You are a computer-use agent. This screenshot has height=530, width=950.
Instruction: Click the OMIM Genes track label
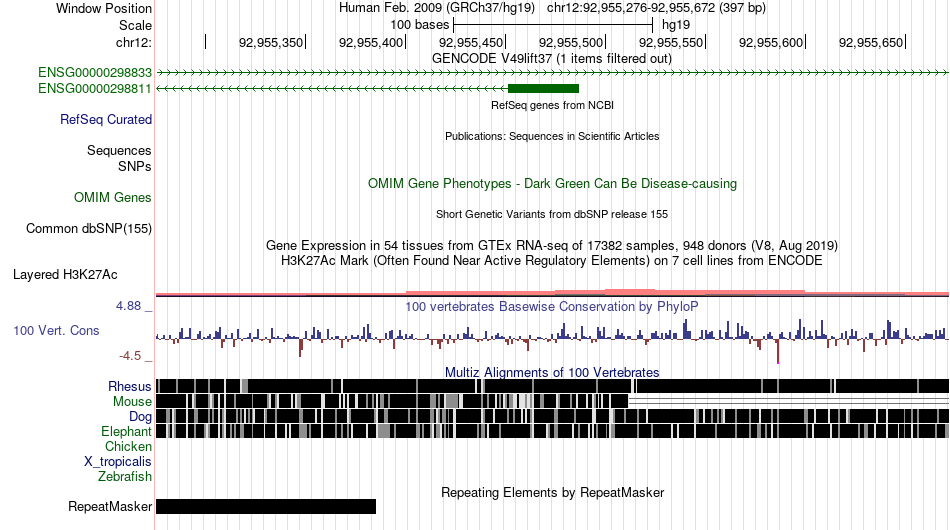pos(113,197)
